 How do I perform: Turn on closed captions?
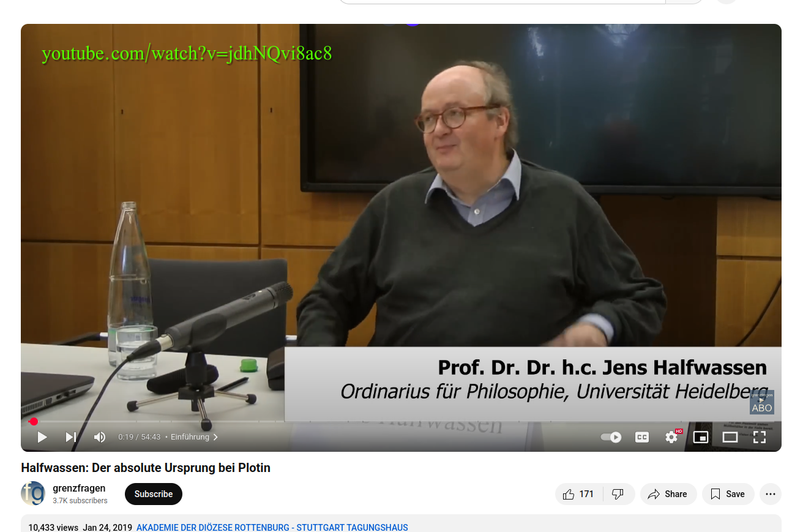click(x=642, y=437)
